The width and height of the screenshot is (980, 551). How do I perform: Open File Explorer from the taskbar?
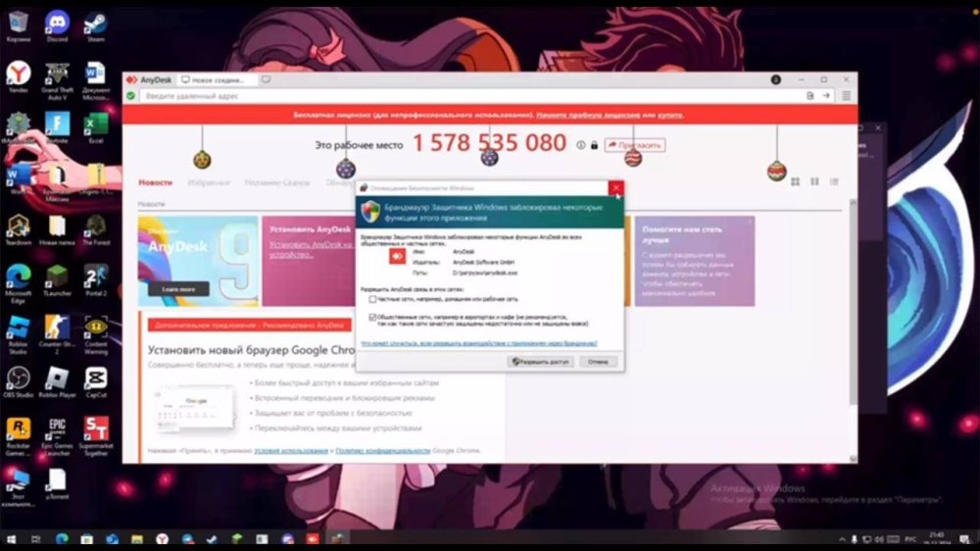[x=137, y=539]
